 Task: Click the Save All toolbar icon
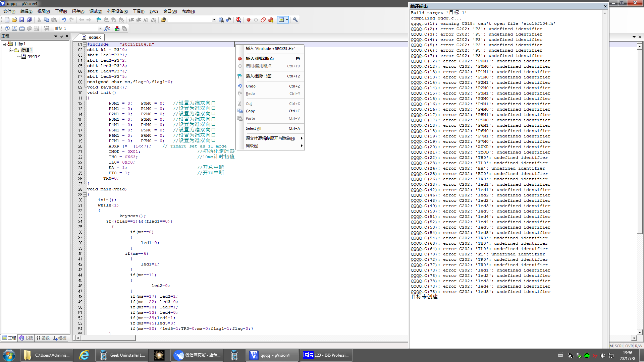29,20
